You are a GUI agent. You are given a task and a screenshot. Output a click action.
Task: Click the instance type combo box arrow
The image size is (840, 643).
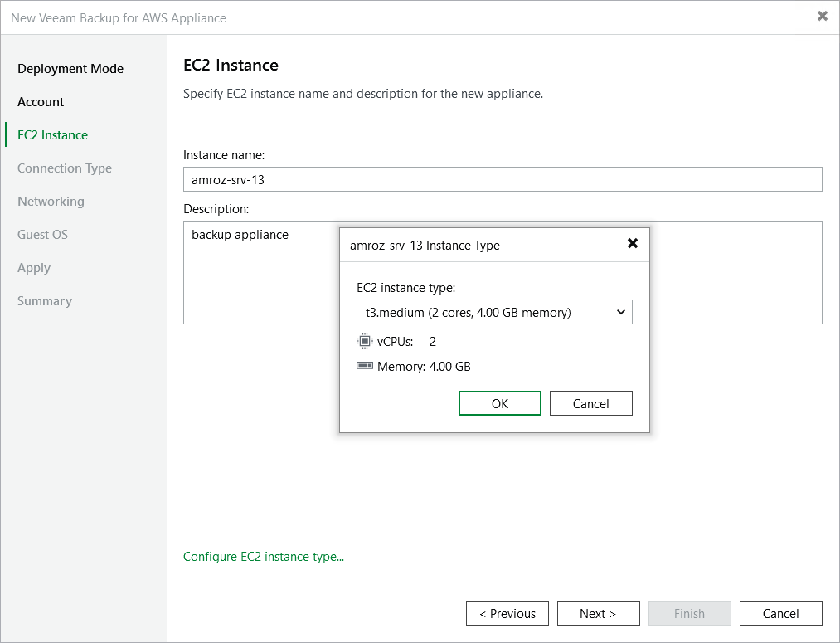[x=620, y=312]
